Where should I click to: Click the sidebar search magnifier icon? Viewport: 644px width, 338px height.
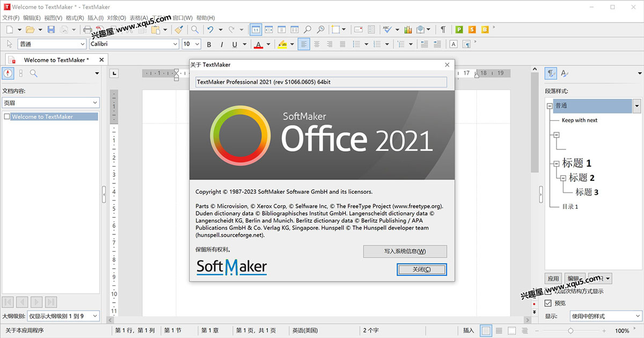[33, 74]
